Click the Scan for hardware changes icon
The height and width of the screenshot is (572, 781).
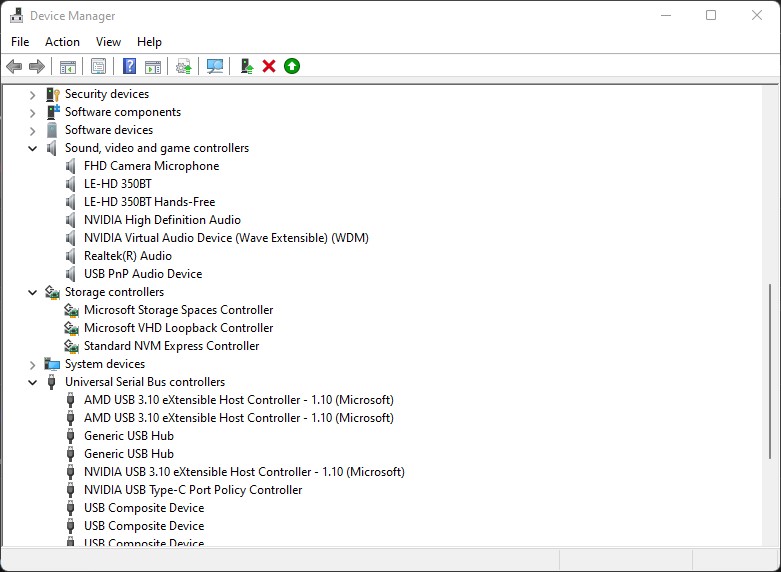[214, 66]
